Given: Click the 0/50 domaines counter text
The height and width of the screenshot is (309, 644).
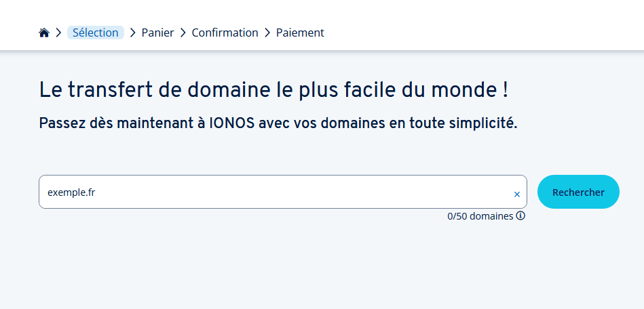Looking at the screenshot, I should [x=480, y=216].
